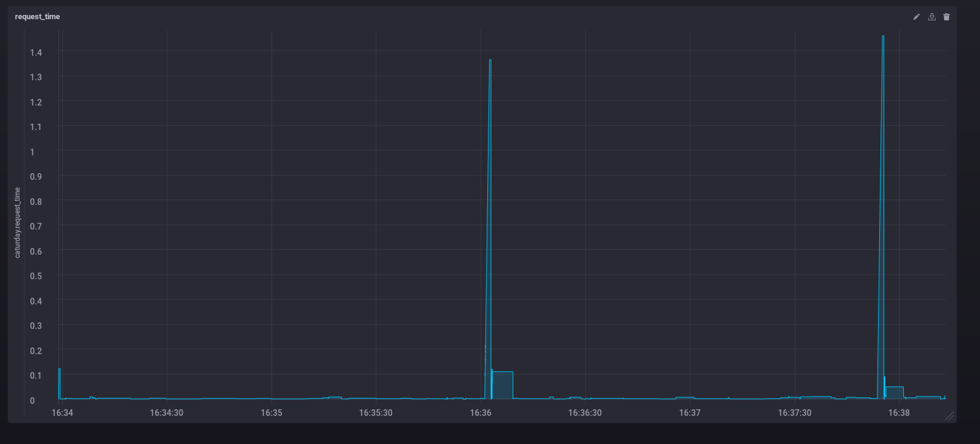Click the y-axis value 0.8

[36, 202]
